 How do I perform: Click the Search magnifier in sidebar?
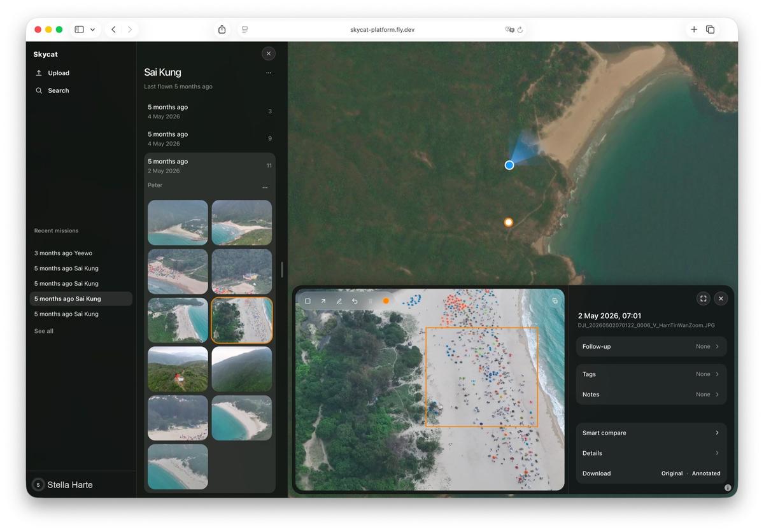(39, 90)
